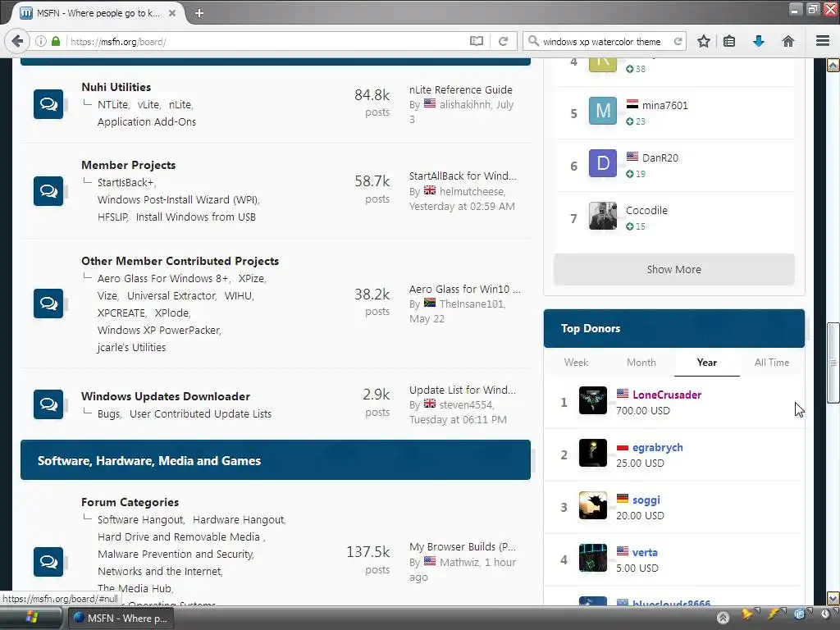Viewport: 840px width, 630px height.
Task: Open the bookmarks list icon
Action: [x=729, y=41]
